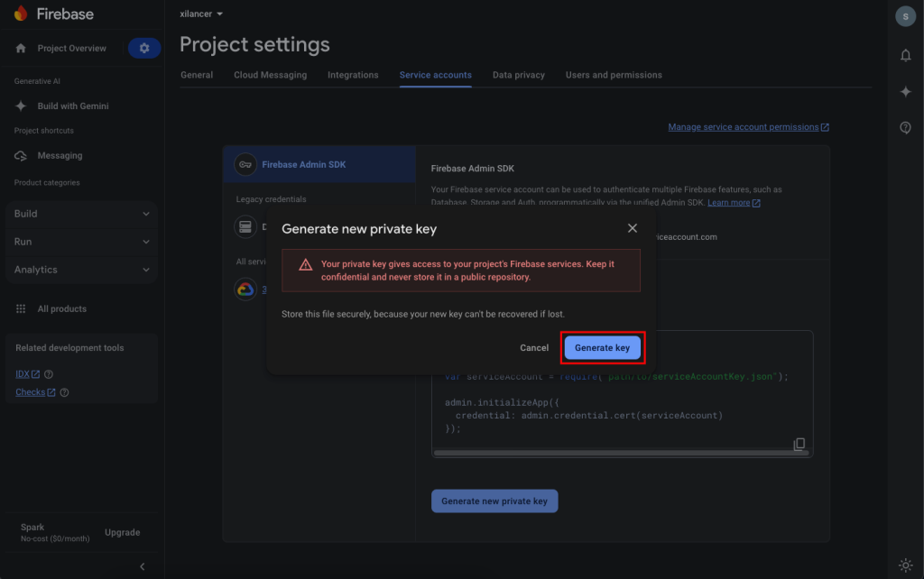Expand the Analytics category

pyautogui.click(x=81, y=270)
